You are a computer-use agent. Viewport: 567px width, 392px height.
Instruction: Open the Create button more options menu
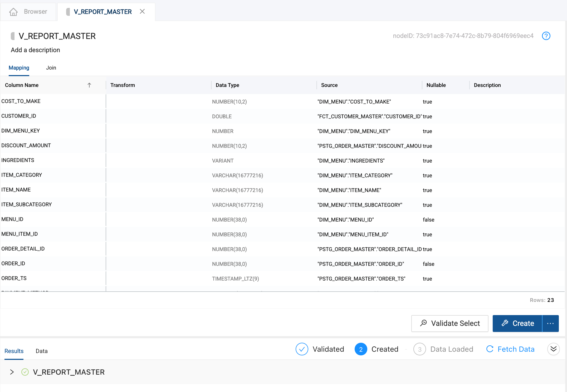point(550,323)
